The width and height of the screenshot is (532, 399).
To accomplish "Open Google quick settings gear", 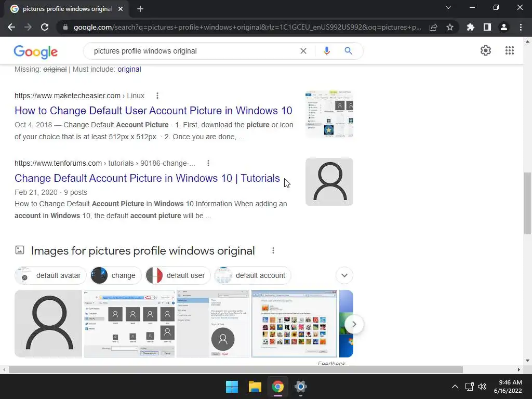I will point(486,50).
